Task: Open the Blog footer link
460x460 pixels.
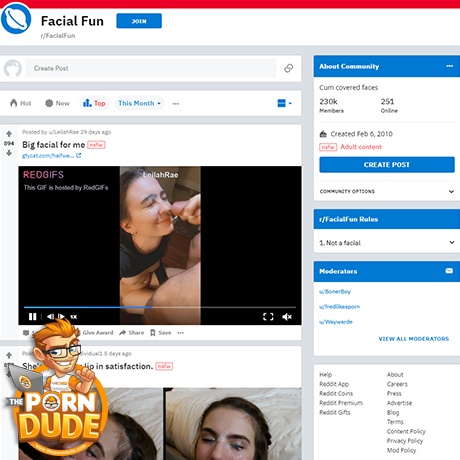Action: point(393,412)
